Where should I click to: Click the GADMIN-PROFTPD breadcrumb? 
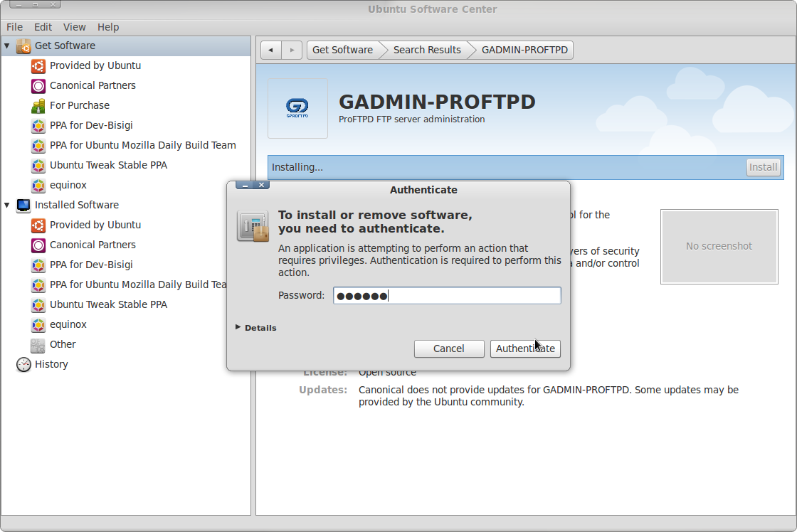(x=524, y=50)
